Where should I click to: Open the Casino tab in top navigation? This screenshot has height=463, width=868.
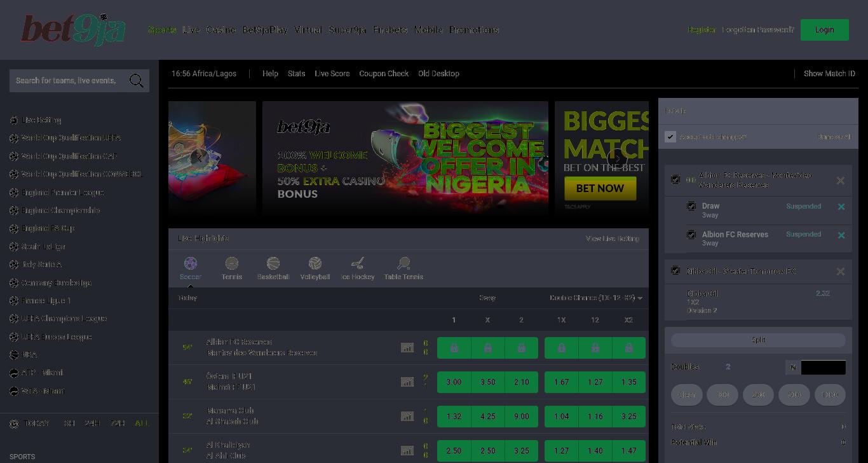pyautogui.click(x=221, y=30)
